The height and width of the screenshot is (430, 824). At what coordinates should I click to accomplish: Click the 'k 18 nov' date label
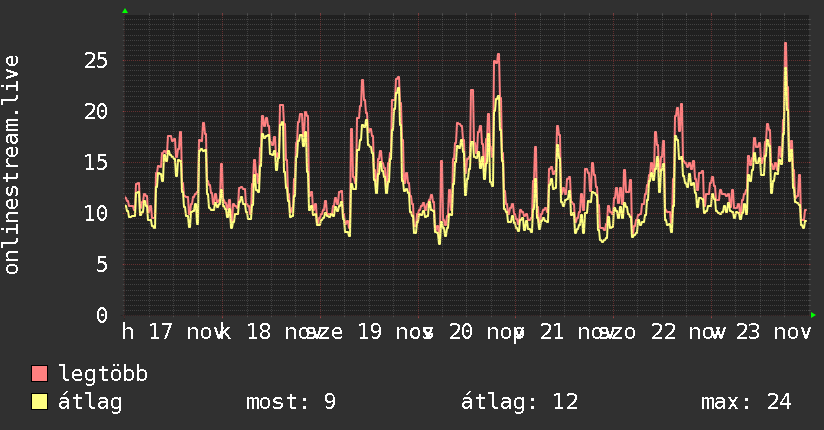[269, 332]
